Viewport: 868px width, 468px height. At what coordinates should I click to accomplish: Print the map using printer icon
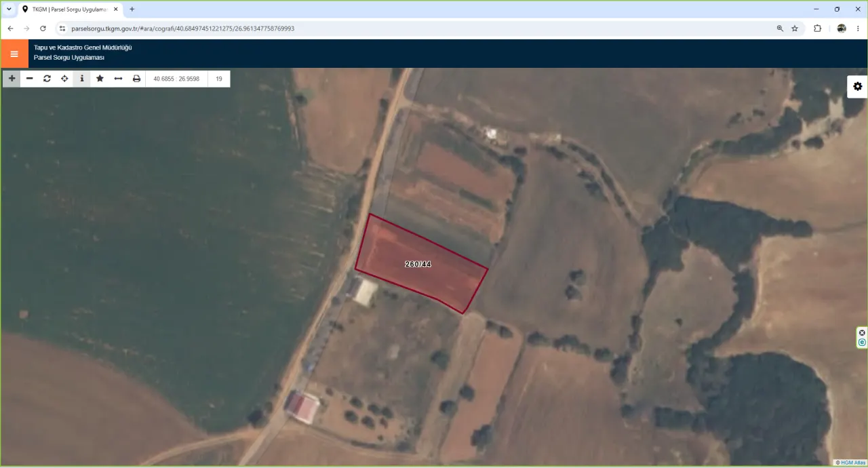136,79
